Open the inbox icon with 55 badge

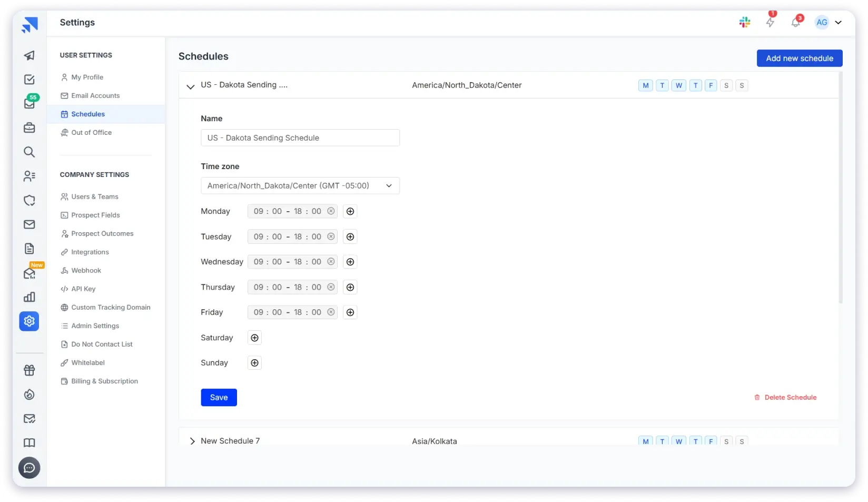click(x=29, y=103)
